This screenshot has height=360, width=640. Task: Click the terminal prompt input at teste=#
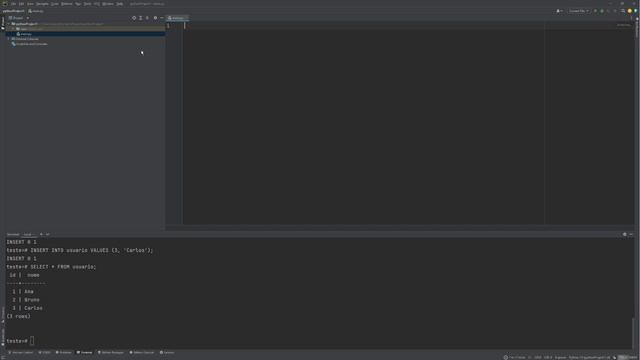pyautogui.click(x=32, y=341)
